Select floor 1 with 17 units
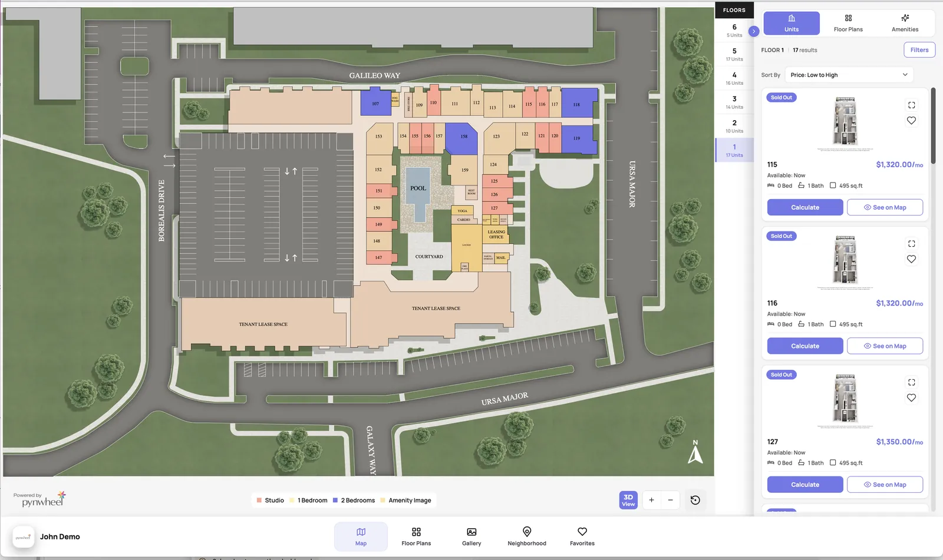The image size is (943, 560). point(734,151)
